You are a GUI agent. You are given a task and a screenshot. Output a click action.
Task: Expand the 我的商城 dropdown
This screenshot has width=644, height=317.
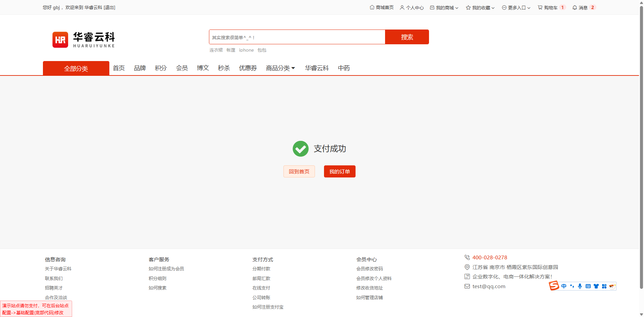(x=444, y=7)
